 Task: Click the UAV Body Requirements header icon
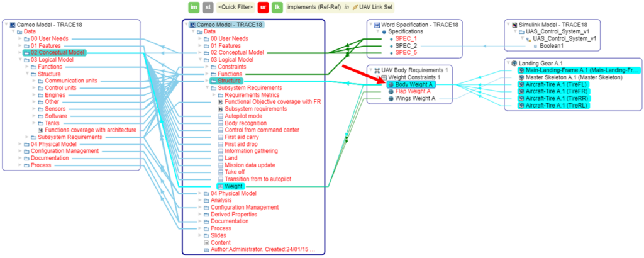tap(376, 70)
